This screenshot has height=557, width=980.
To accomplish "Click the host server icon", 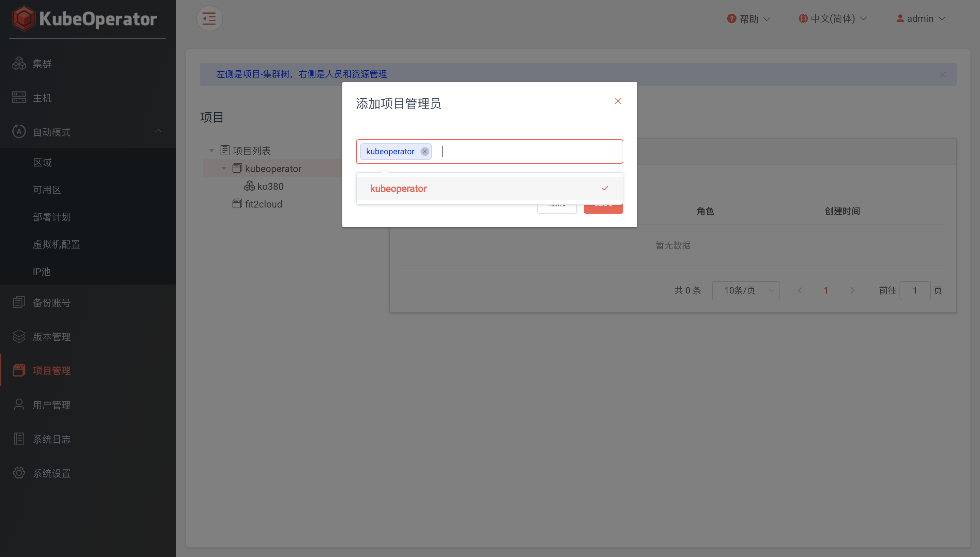I will [19, 98].
